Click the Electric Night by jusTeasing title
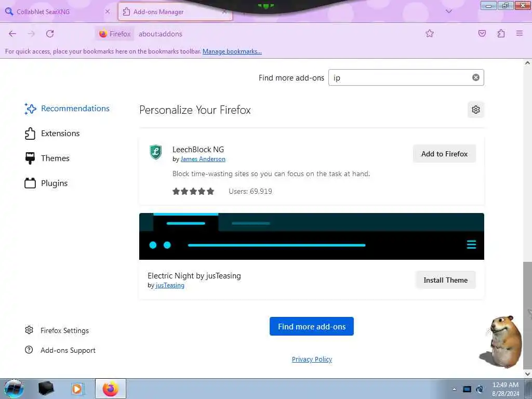Screen dimensions: 532x399 (x=194, y=275)
